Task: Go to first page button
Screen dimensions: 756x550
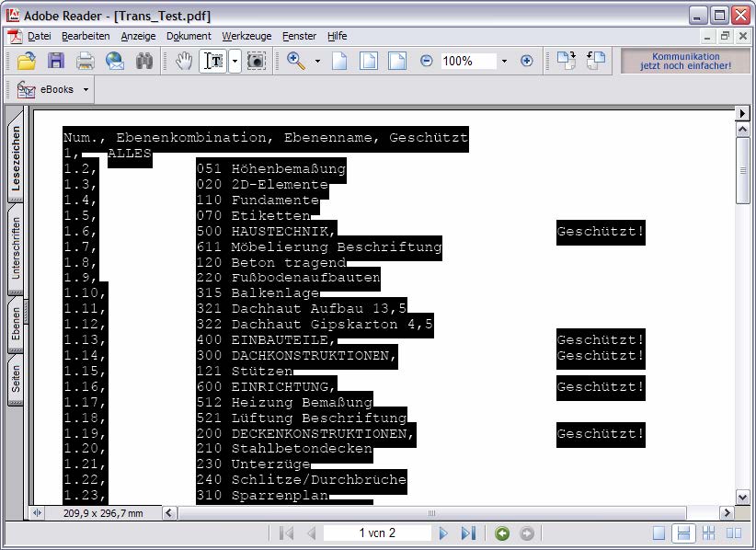Action: (x=286, y=533)
